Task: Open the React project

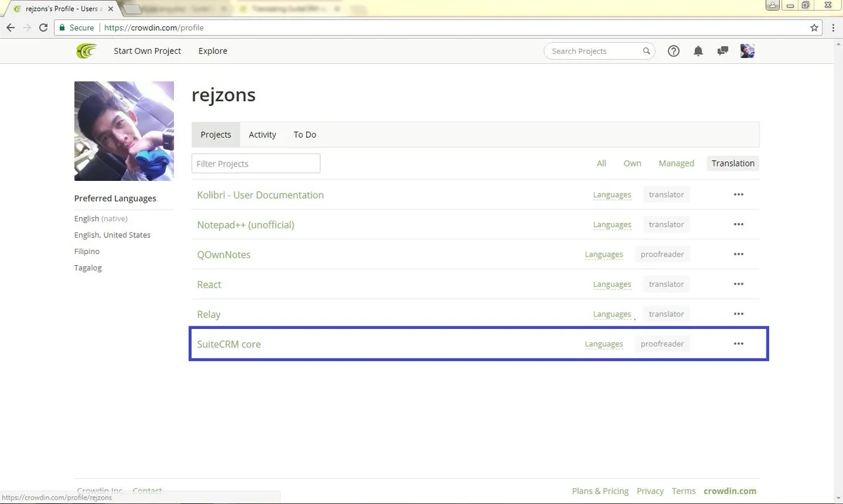Action: coord(209,284)
